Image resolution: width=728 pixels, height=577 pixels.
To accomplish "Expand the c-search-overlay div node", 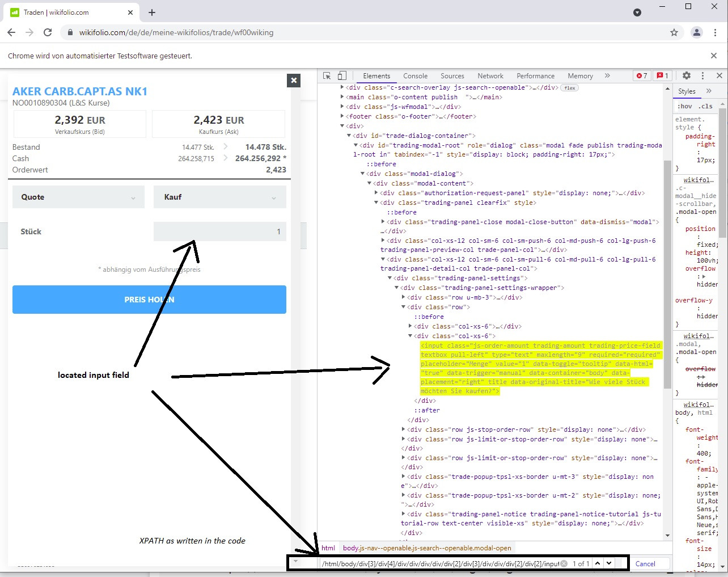I will 342,87.
